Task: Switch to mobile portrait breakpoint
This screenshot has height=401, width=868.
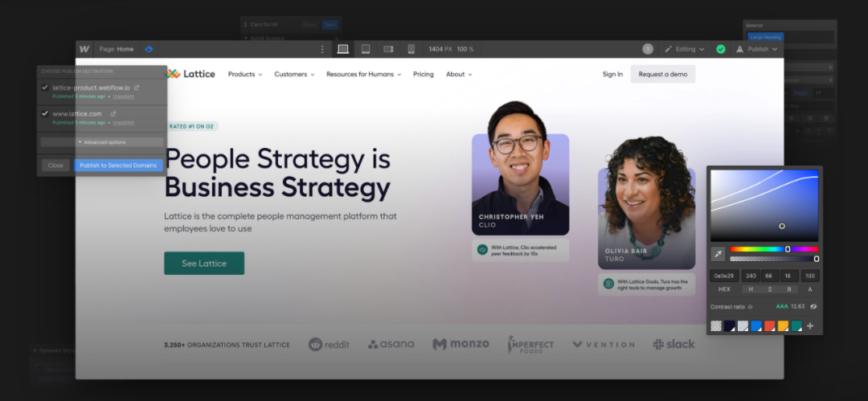Action: click(x=411, y=49)
